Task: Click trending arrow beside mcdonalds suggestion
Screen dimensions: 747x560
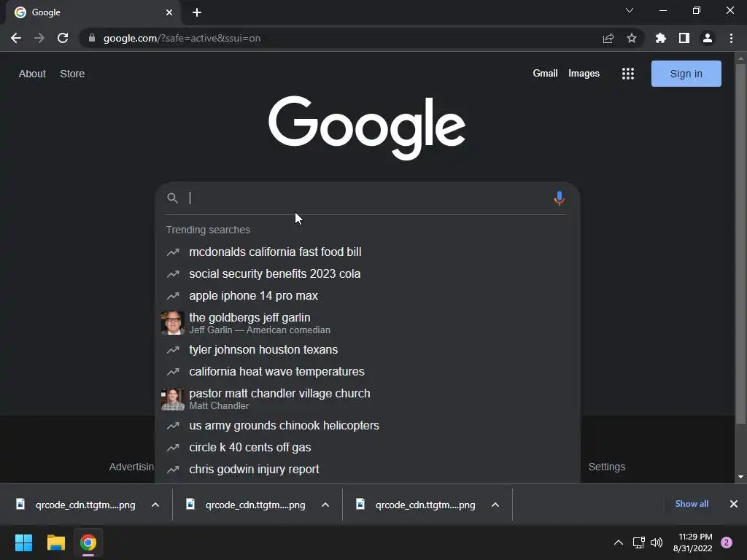Action: [x=173, y=252]
